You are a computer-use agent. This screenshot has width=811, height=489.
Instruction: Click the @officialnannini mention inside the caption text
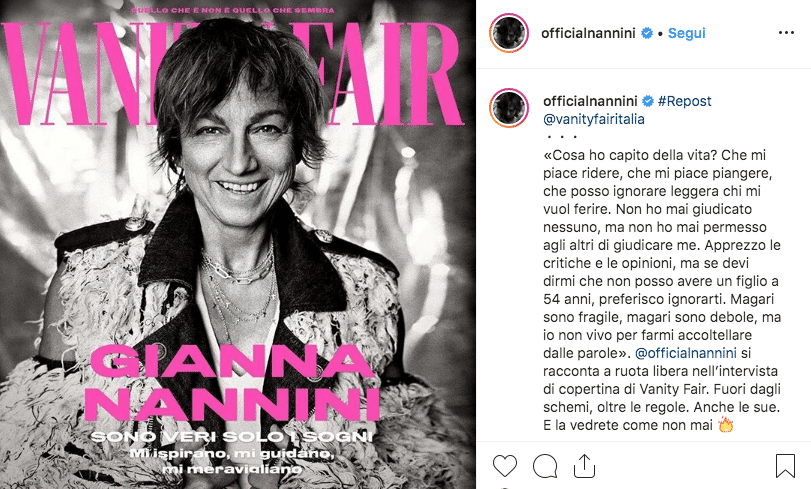[x=685, y=353]
